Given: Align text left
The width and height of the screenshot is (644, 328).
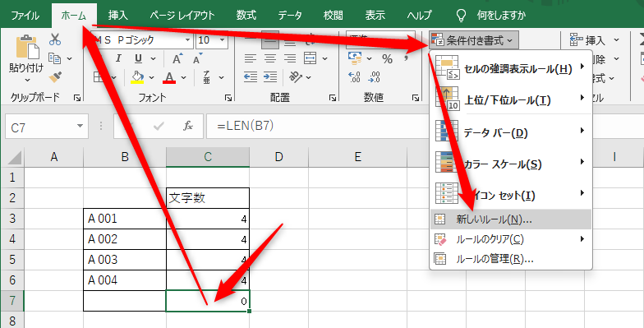Looking at the screenshot, I should (x=250, y=58).
